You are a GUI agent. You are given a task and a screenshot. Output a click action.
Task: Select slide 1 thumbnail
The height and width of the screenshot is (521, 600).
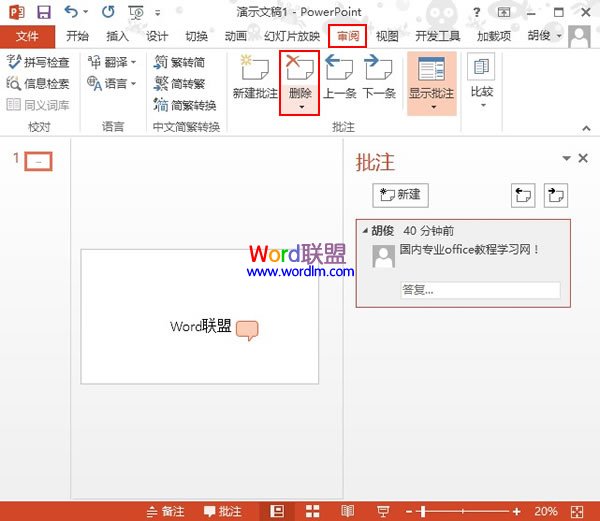[38, 161]
